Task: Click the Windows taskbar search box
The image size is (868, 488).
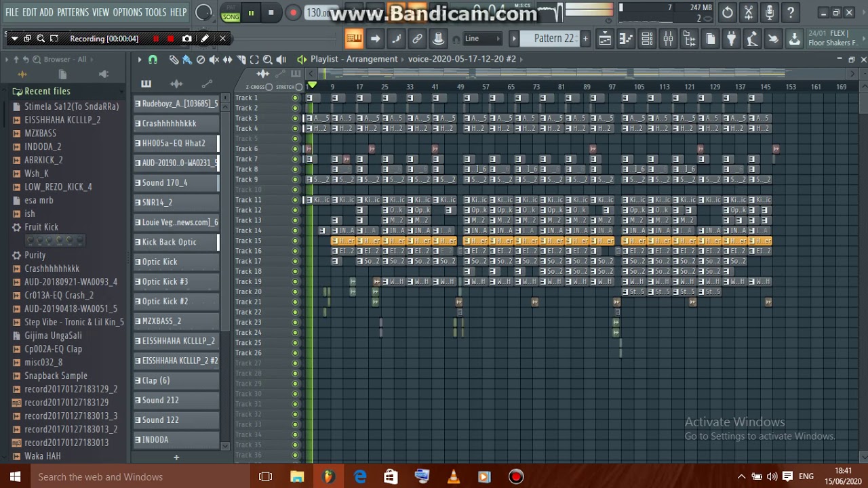Action: (x=139, y=477)
